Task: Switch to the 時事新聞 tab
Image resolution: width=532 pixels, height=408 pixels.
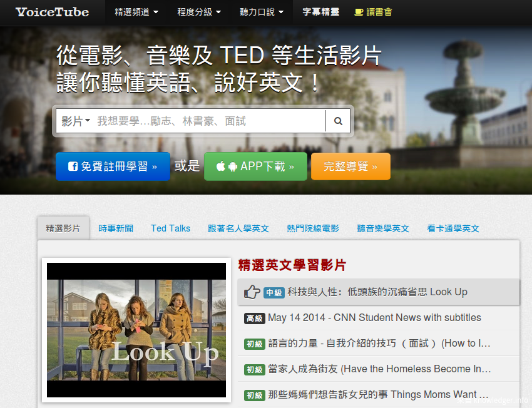Action: pos(116,228)
